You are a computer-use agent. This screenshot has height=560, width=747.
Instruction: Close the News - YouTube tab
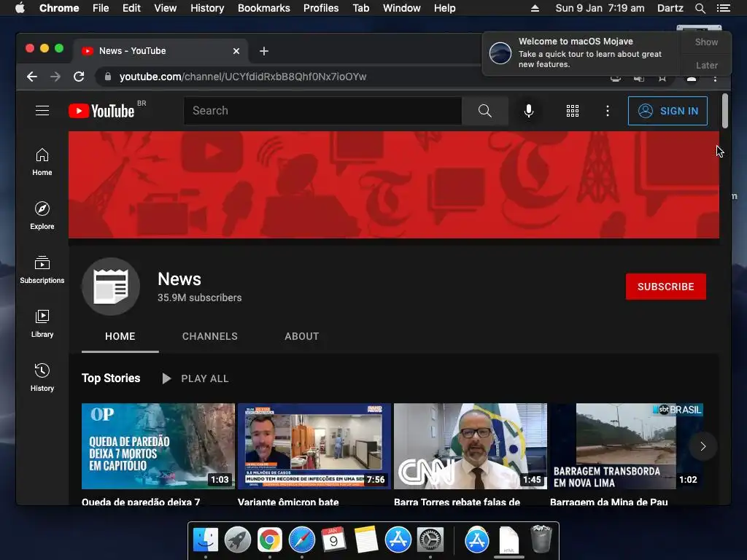236,51
